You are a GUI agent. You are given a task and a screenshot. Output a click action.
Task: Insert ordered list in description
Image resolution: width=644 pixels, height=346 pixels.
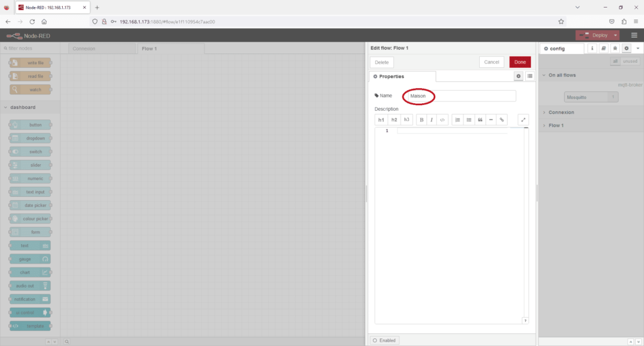tap(457, 120)
